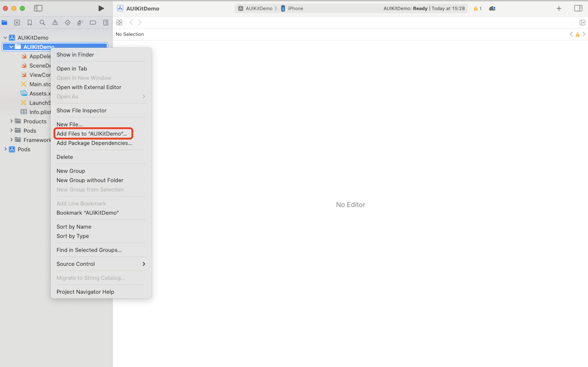
Task: Jump to previous issue arrow
Action: tap(571, 34)
